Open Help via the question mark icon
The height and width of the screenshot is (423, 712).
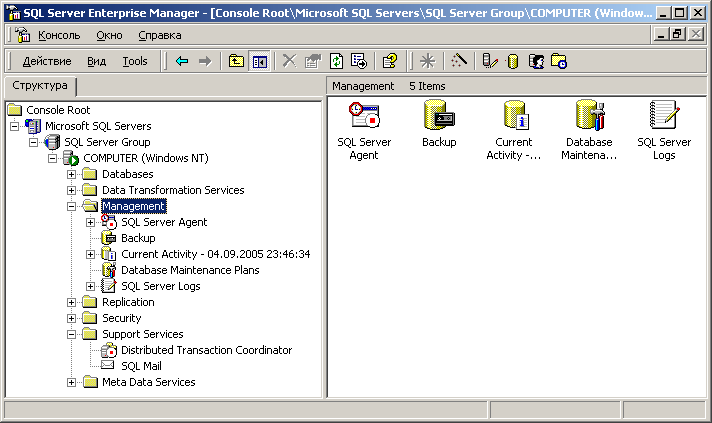pos(390,61)
